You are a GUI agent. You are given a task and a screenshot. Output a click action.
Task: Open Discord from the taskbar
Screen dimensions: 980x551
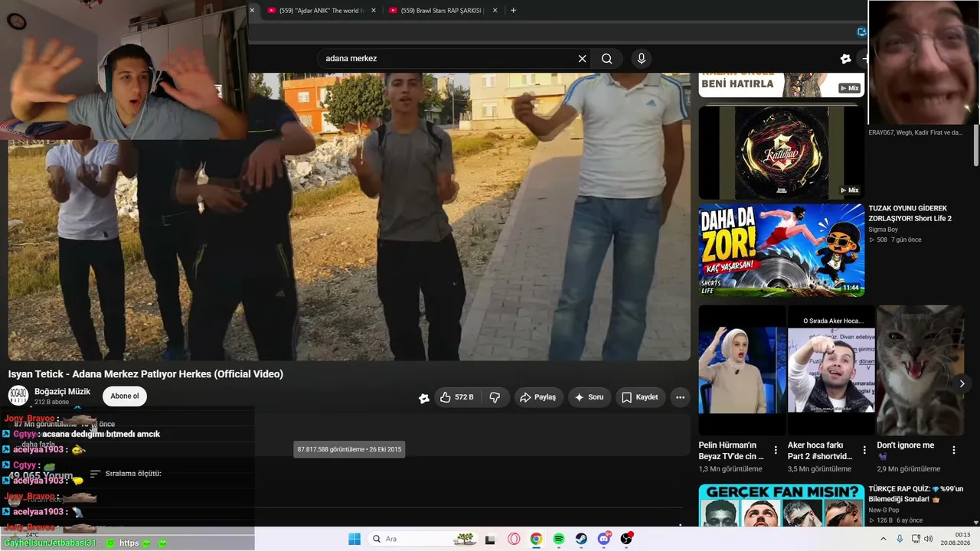point(604,539)
